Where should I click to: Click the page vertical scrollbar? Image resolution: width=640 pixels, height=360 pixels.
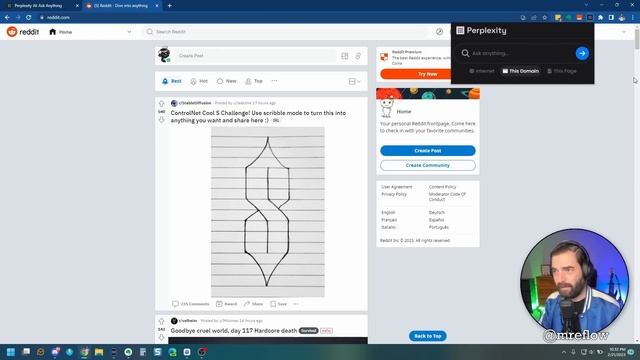[x=637, y=40]
